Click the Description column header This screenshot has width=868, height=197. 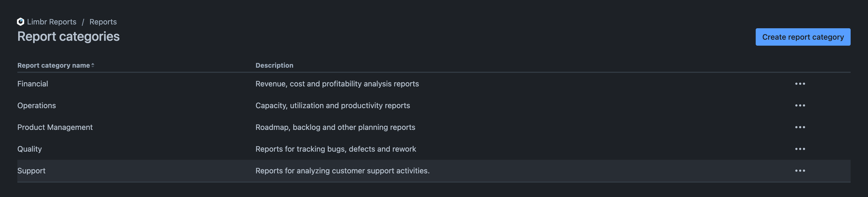click(x=274, y=65)
